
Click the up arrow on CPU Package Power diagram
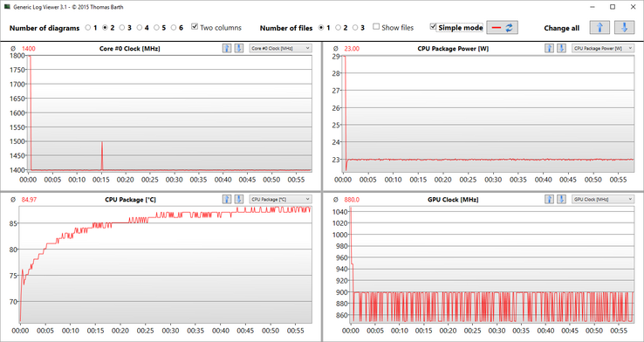(x=549, y=49)
